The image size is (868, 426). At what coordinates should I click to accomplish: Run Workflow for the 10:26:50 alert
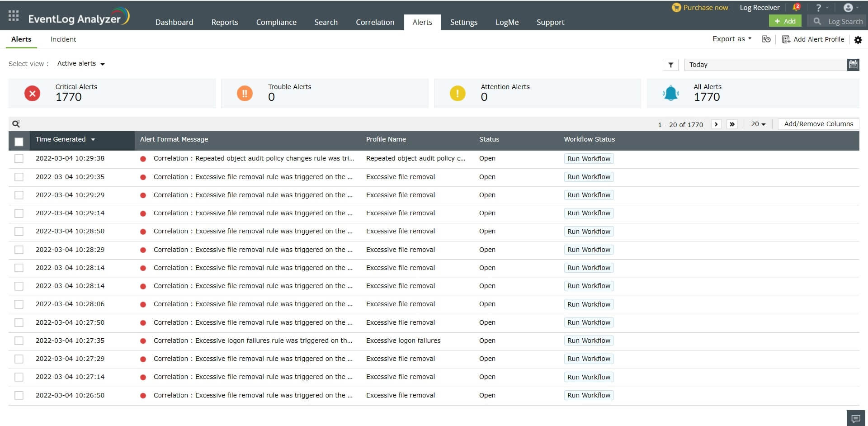[589, 395]
